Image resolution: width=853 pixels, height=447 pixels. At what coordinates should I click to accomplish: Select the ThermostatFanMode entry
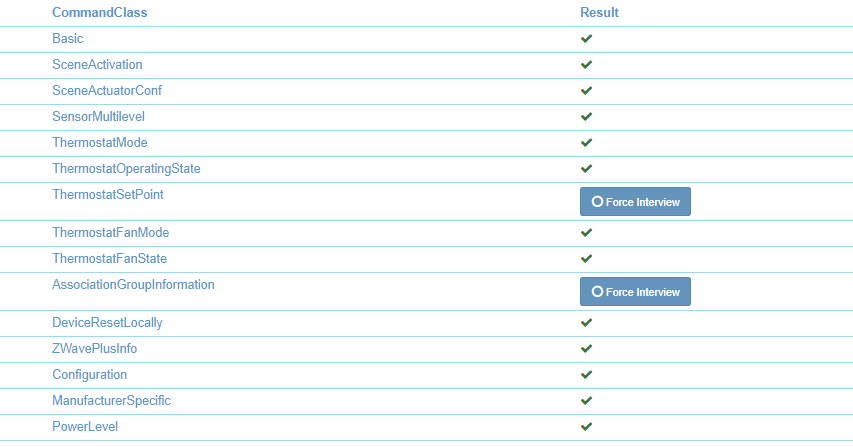(x=110, y=233)
